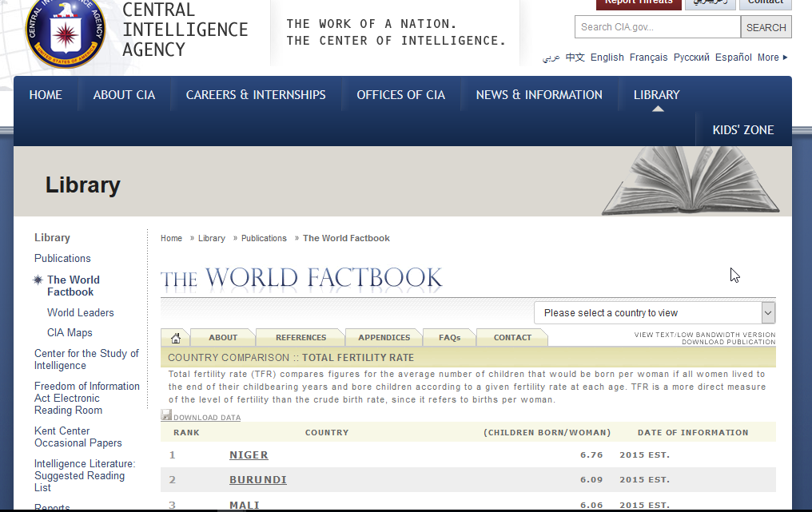Viewport: 812px width, 512px height.
Task: Open OFFICES OF CIA menu
Action: coord(401,95)
